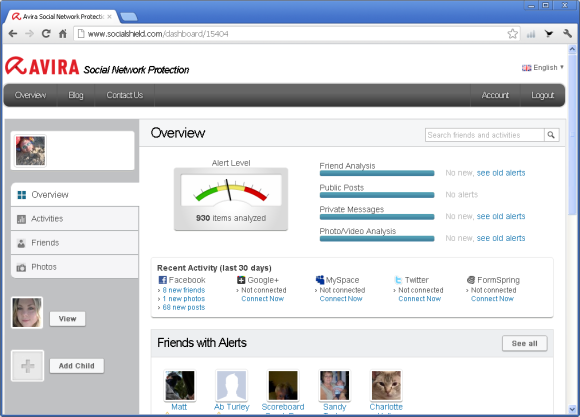
Task: Click the page vertical scrollbar thumb
Action: [x=572, y=134]
